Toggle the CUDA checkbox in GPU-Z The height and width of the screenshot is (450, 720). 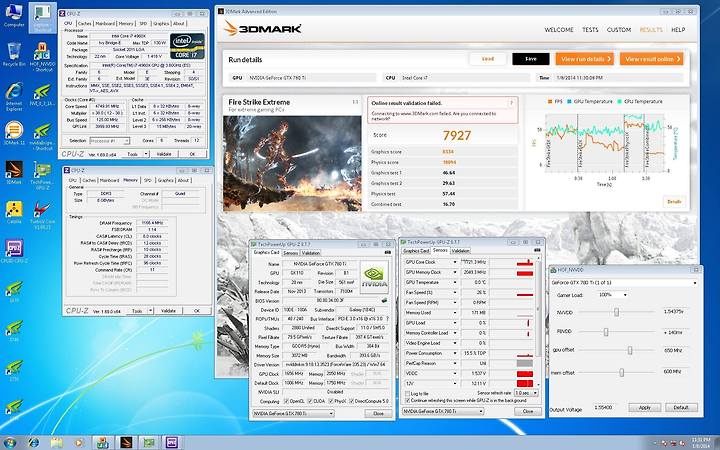point(310,401)
